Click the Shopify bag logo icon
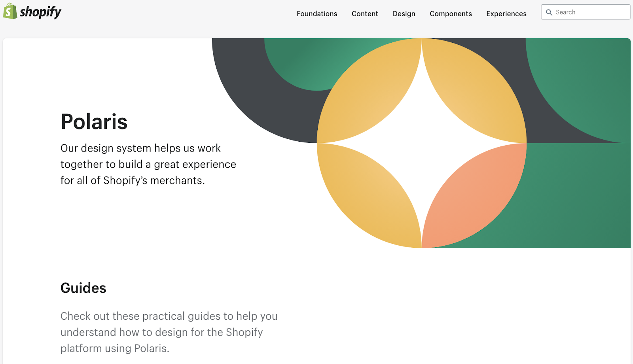 [10, 11]
